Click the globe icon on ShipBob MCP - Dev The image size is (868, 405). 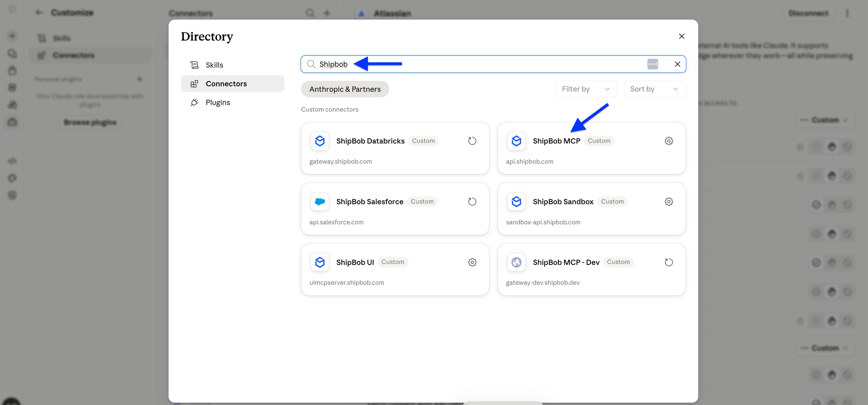[516, 262]
